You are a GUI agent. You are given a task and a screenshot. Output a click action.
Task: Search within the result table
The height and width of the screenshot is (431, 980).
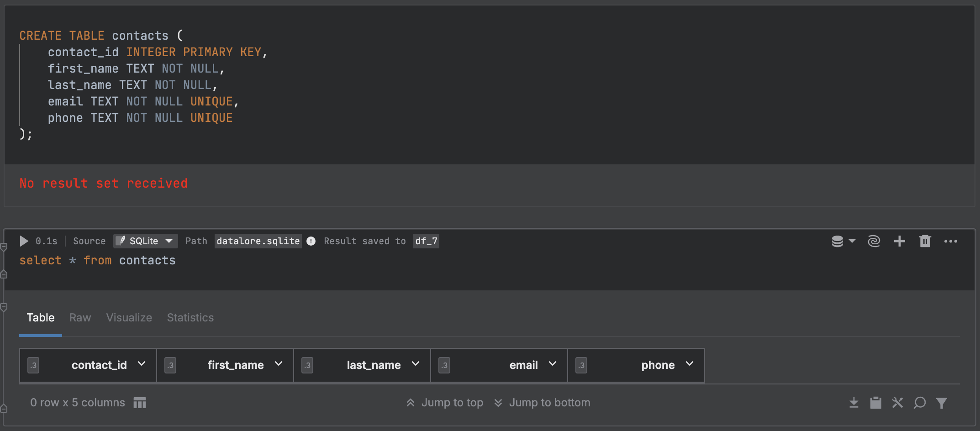(919, 403)
